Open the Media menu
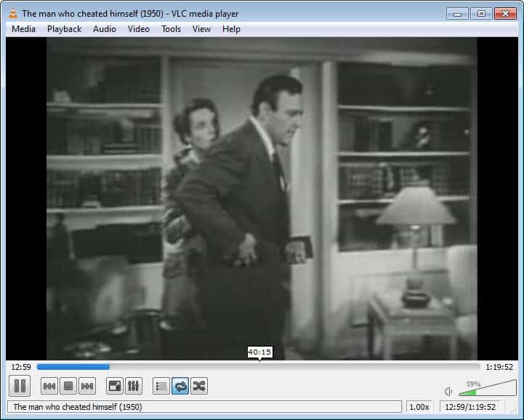Screen dimensions: 524x420 click(23, 29)
